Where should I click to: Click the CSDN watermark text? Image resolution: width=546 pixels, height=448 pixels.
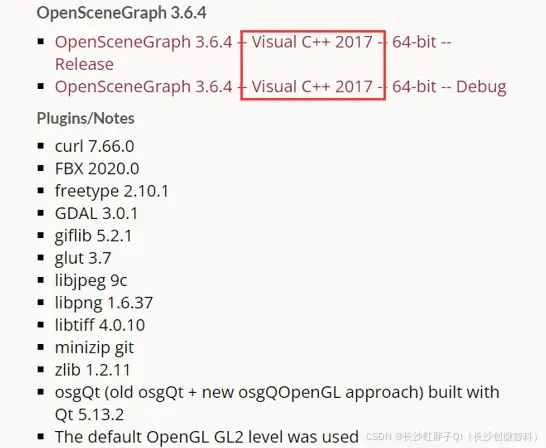click(x=452, y=437)
